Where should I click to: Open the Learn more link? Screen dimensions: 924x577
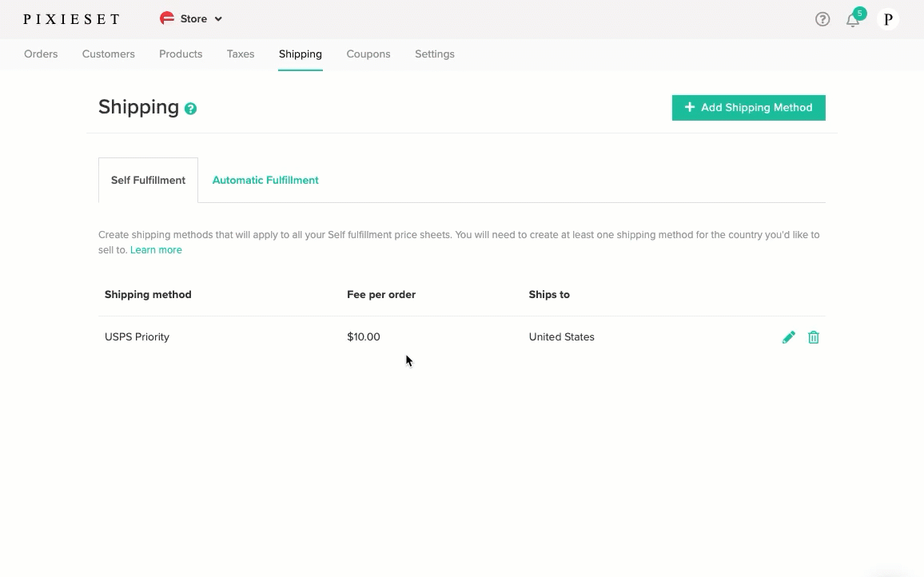[156, 249]
